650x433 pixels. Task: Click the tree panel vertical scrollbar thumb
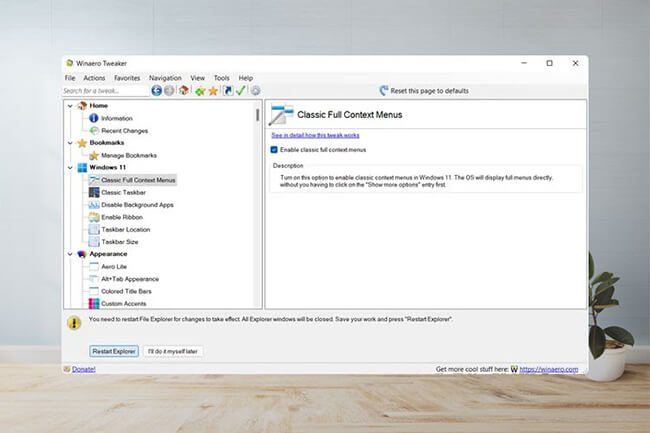pyautogui.click(x=257, y=115)
